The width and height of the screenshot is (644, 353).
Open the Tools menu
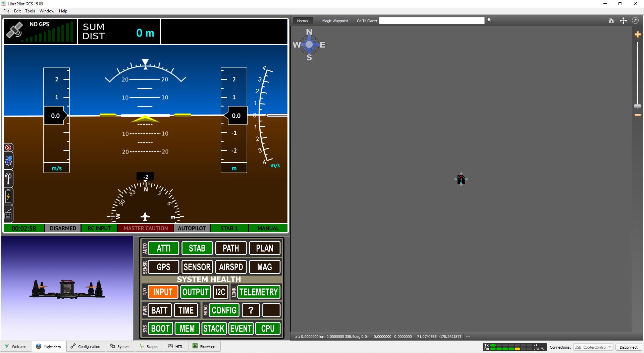[30, 11]
